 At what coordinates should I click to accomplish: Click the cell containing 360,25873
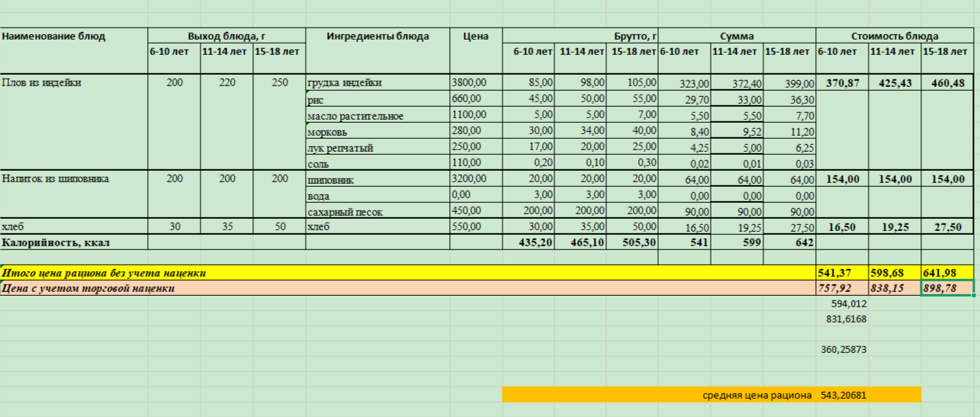pos(843,350)
